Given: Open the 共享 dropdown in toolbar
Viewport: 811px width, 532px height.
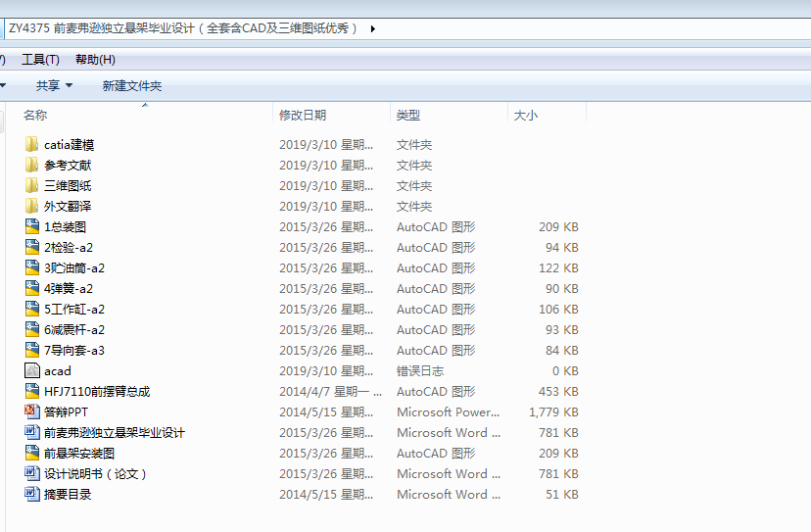Looking at the screenshot, I should pos(54,85).
